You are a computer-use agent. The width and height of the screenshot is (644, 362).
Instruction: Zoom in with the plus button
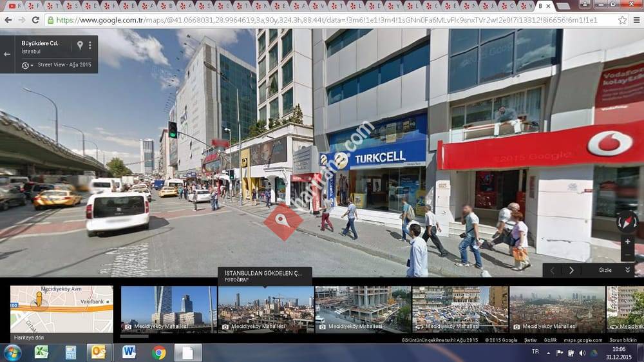[628, 242]
